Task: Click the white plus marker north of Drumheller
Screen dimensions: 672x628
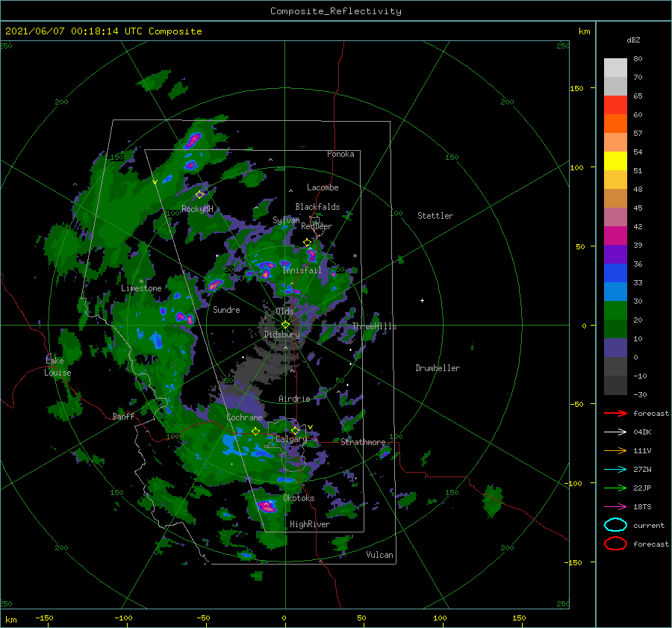Action: pyautogui.click(x=422, y=300)
